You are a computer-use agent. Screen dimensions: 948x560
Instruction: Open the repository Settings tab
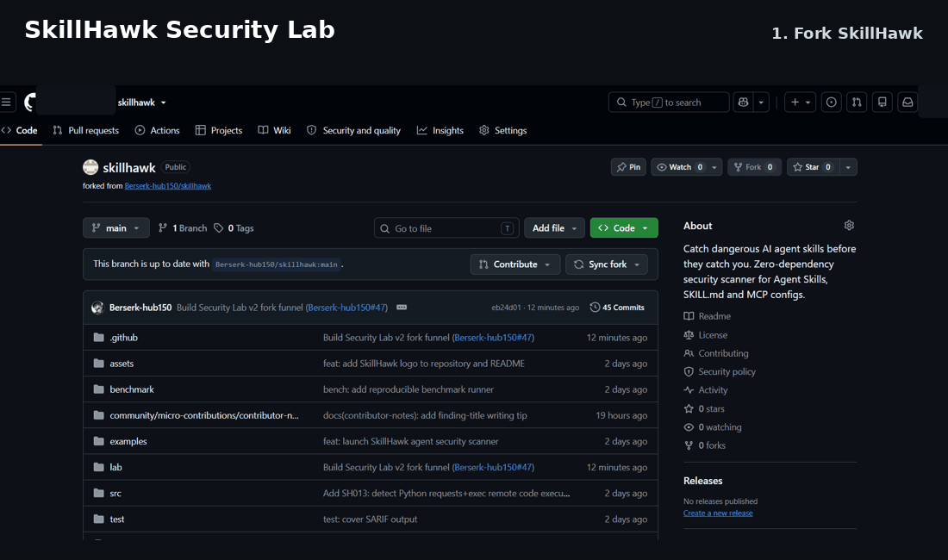[x=503, y=130]
